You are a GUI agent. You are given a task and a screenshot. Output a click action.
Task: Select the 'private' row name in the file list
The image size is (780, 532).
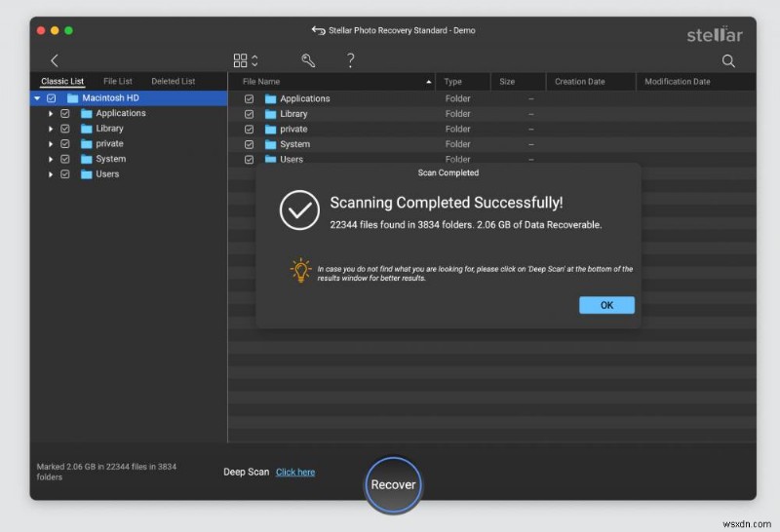(293, 130)
